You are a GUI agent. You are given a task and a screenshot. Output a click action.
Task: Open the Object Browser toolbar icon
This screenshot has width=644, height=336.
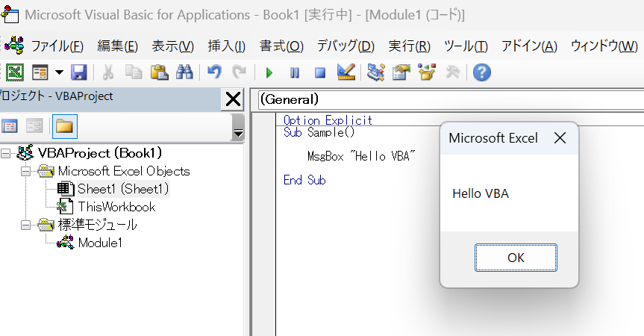click(427, 72)
